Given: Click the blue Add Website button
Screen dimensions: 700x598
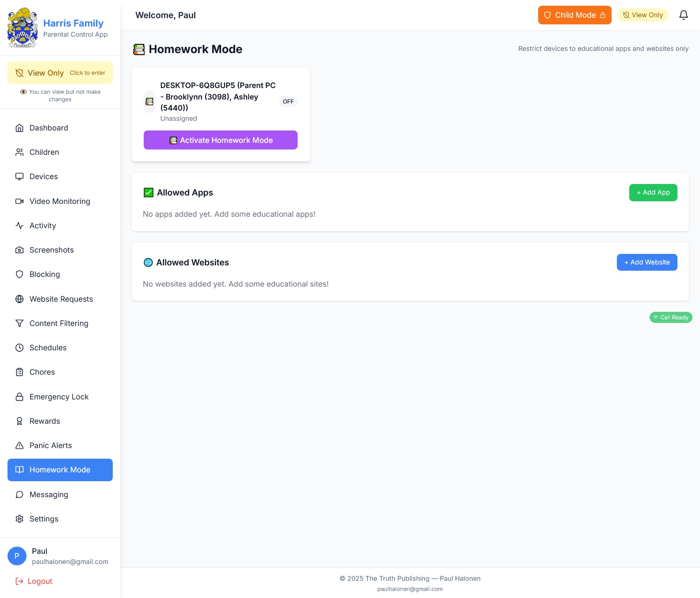Looking at the screenshot, I should (646, 262).
